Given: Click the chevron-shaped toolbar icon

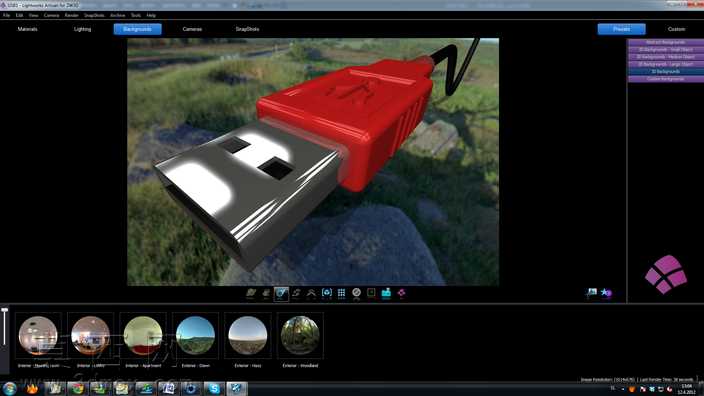Looking at the screenshot, I should click(x=311, y=293).
